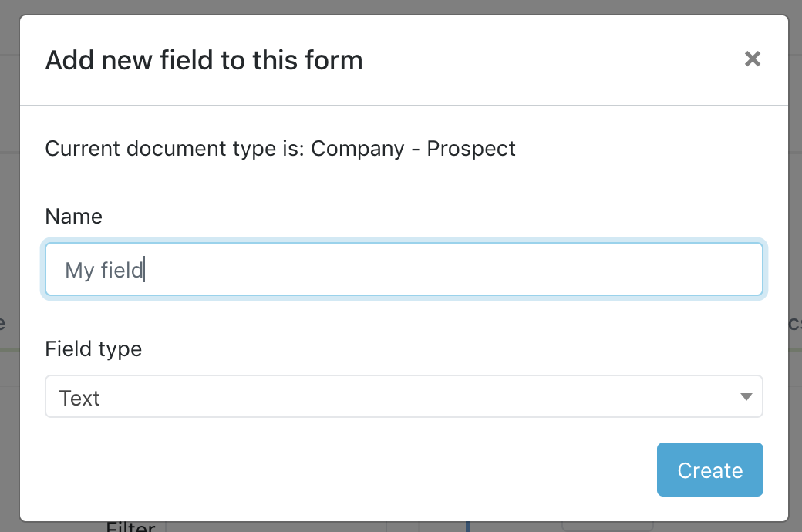Click the 'Company - Prospect' document type text

[413, 148]
